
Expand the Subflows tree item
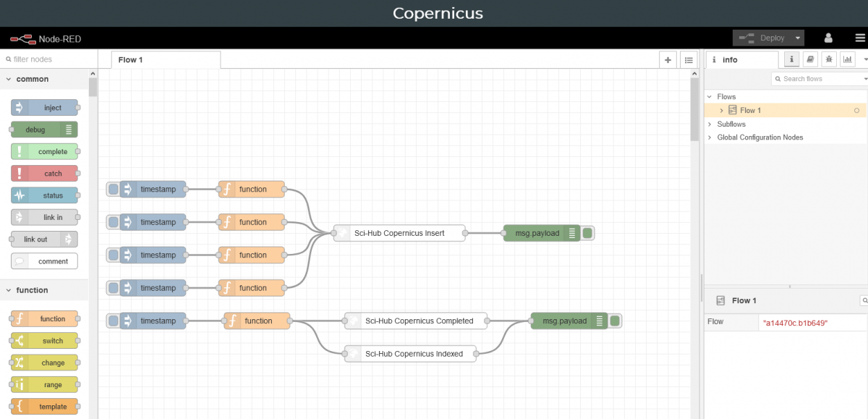pos(710,124)
